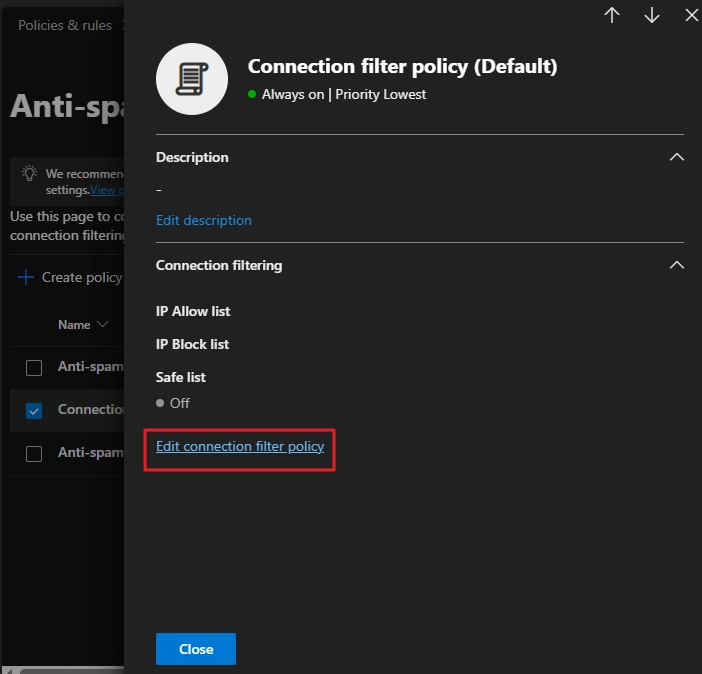The width and height of the screenshot is (702, 674).
Task: Close the flyout panel with X icon
Action: click(692, 15)
